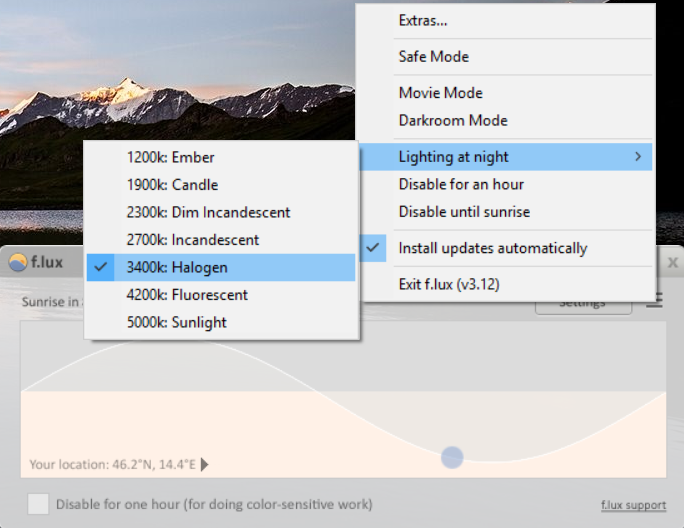The image size is (684, 528).
Task: Expand the Lighting at night chevron arrow
Action: click(x=638, y=156)
